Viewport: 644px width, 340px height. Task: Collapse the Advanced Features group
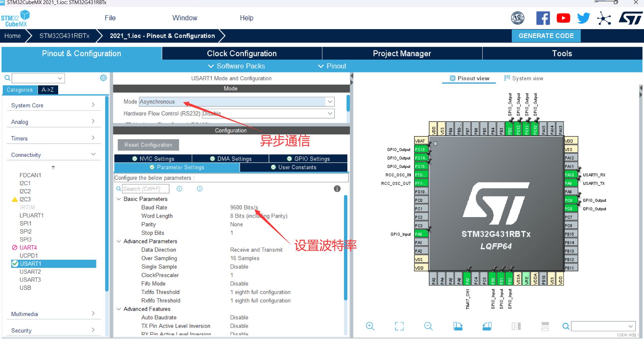119,309
